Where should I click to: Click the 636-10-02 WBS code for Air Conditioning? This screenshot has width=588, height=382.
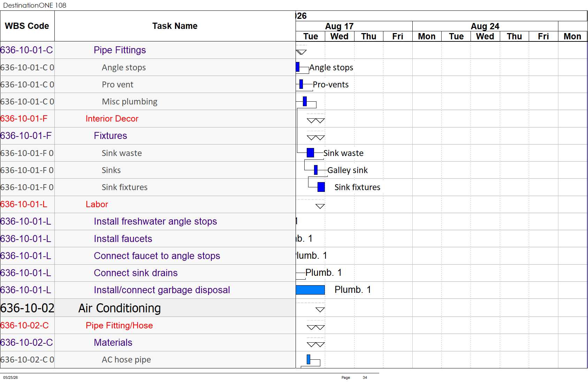pyautogui.click(x=27, y=308)
